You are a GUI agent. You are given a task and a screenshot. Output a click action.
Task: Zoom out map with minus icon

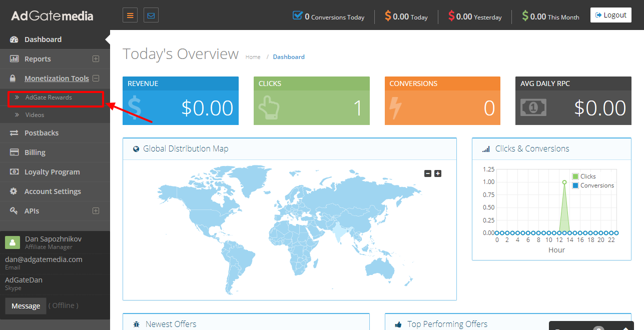click(428, 173)
